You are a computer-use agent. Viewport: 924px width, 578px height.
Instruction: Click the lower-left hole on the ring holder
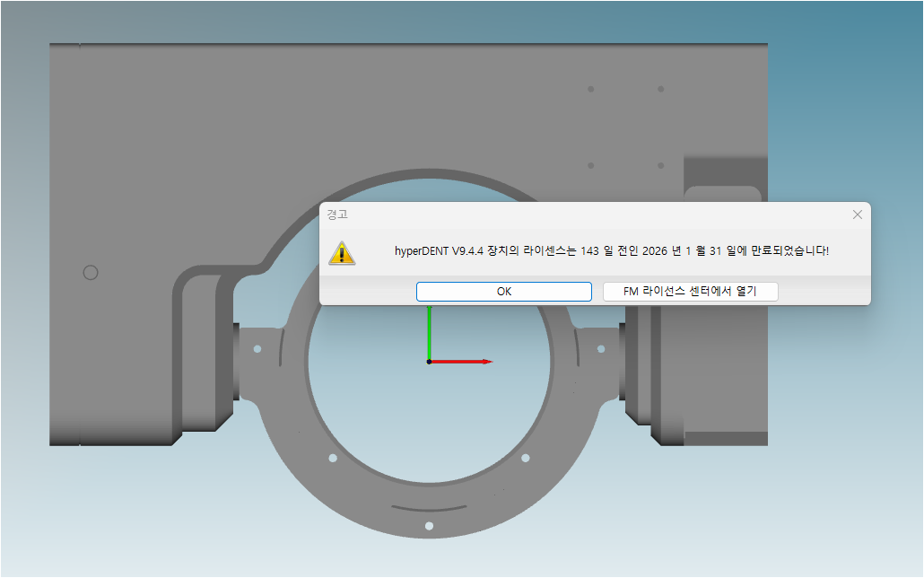(x=333, y=458)
